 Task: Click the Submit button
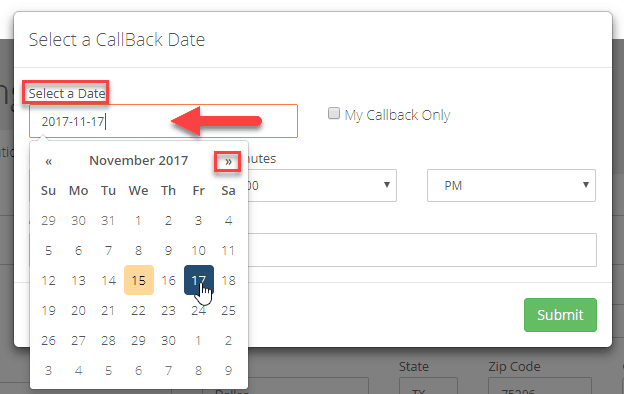click(x=560, y=315)
